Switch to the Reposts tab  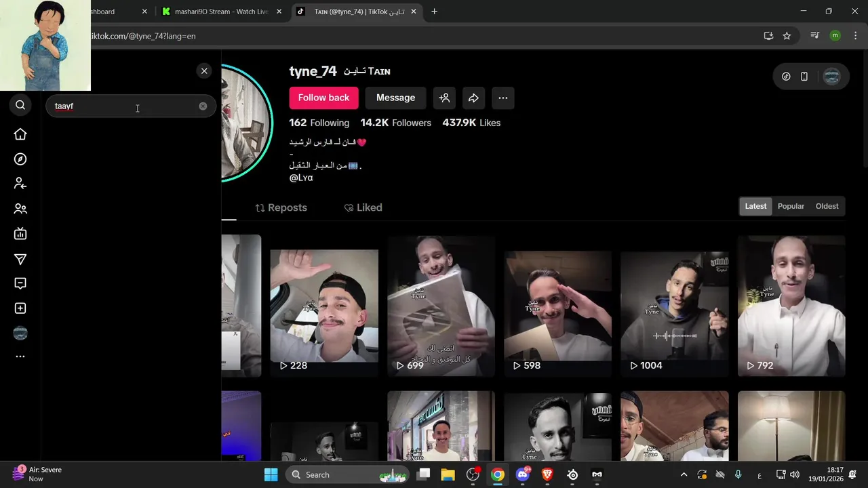[281, 207]
